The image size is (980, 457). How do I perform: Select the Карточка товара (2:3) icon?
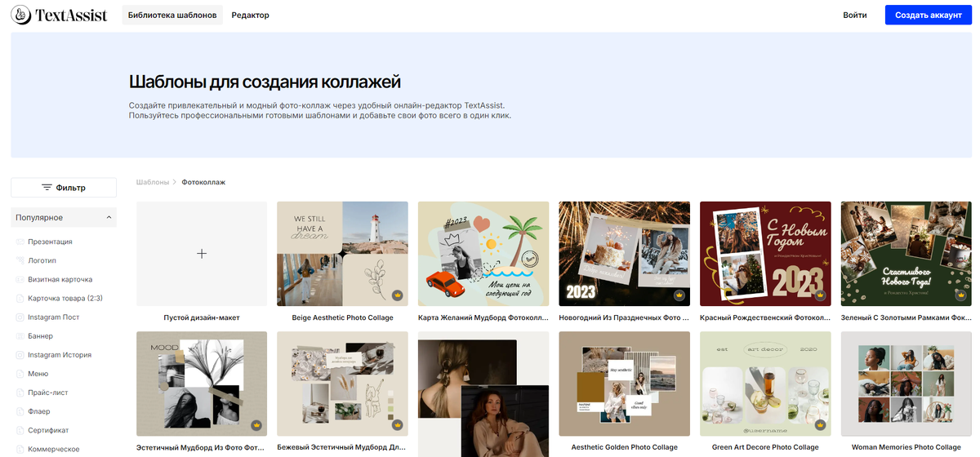pos(20,298)
